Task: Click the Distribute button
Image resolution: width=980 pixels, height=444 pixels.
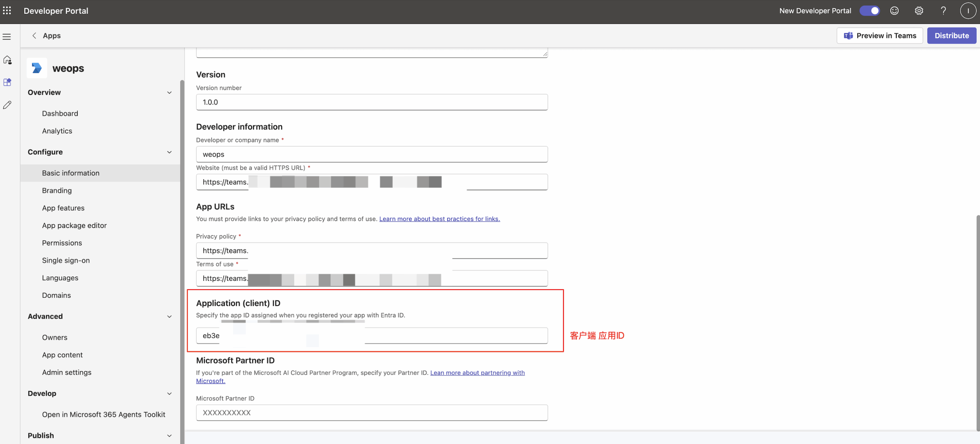Action: tap(952, 36)
